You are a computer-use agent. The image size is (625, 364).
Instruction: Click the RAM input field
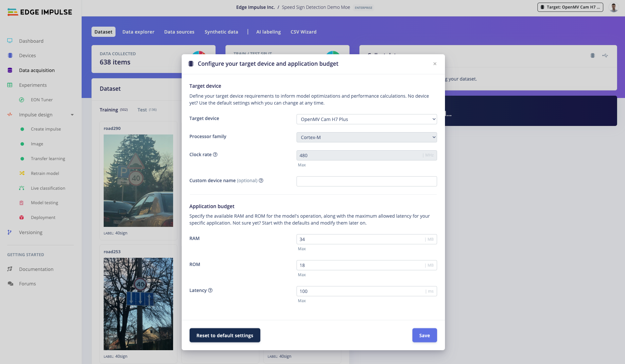(367, 239)
